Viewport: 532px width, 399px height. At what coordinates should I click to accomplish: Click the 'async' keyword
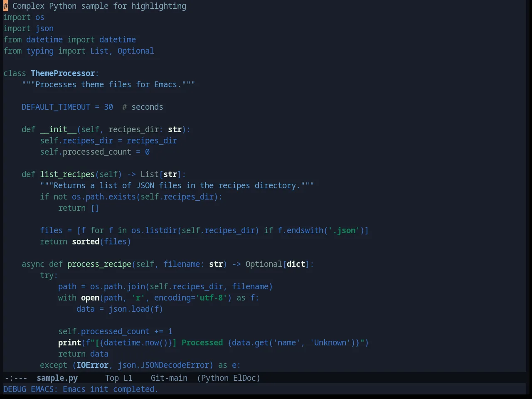33,264
